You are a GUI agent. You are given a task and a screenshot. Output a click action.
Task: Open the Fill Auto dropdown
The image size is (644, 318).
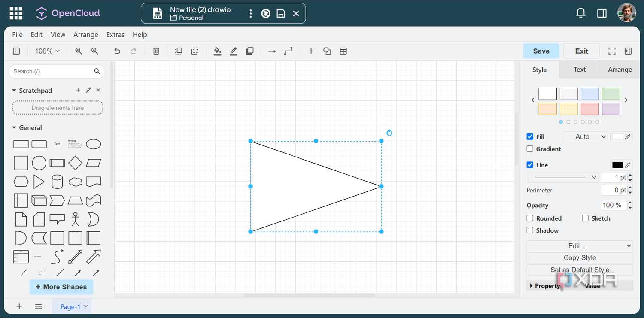585,137
